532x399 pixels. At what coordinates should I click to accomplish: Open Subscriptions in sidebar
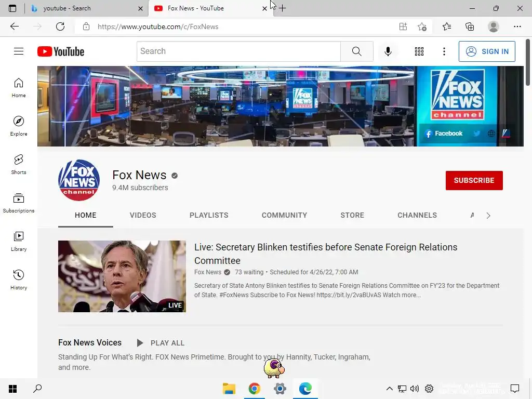[19, 203]
